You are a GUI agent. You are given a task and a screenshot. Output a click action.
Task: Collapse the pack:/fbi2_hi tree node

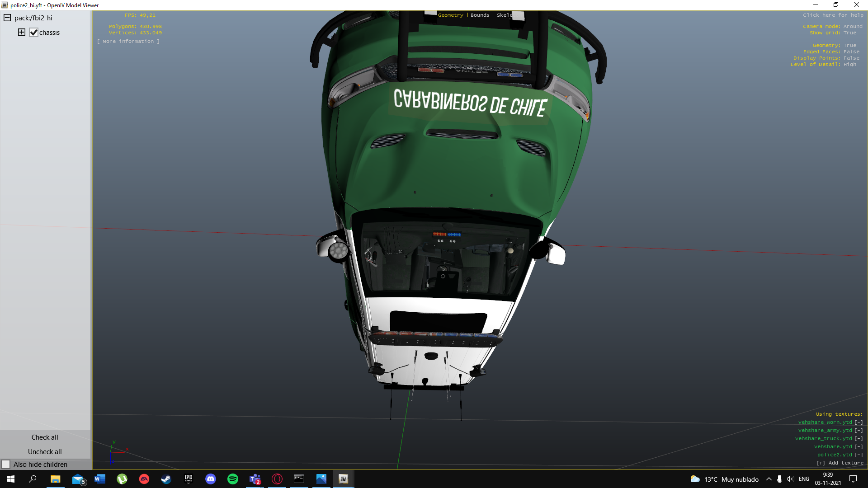(7, 18)
